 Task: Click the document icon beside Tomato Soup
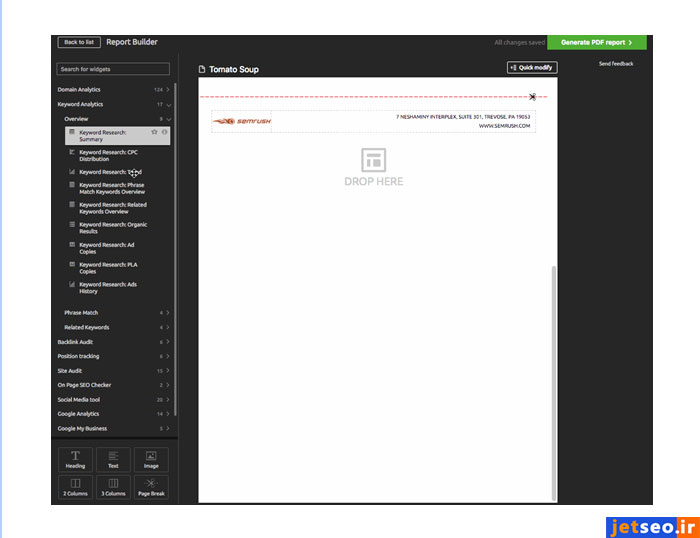202,70
